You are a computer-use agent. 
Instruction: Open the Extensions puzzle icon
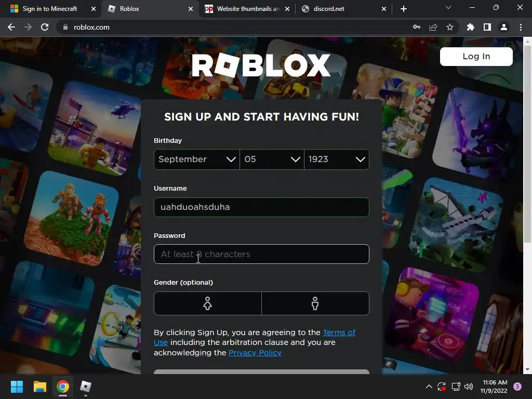tap(470, 27)
